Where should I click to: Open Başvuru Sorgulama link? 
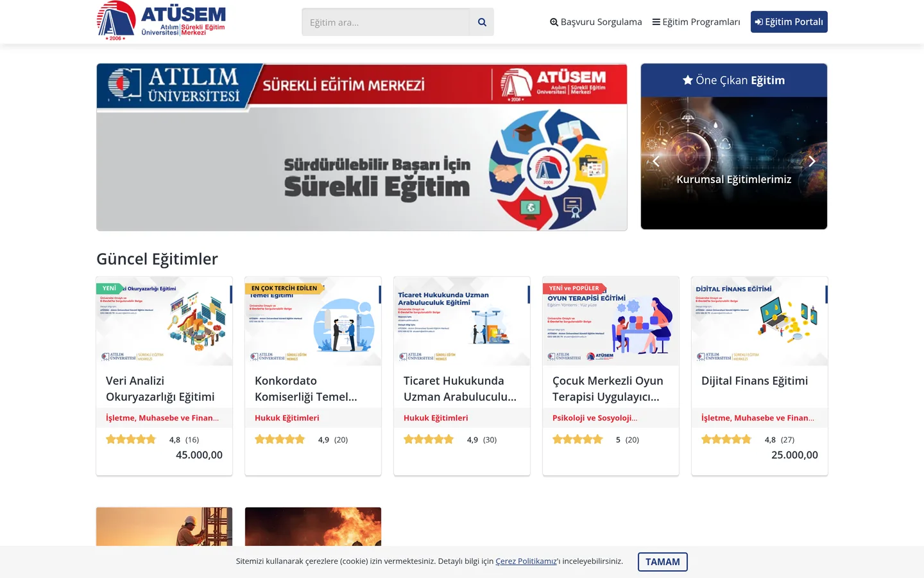tap(595, 22)
